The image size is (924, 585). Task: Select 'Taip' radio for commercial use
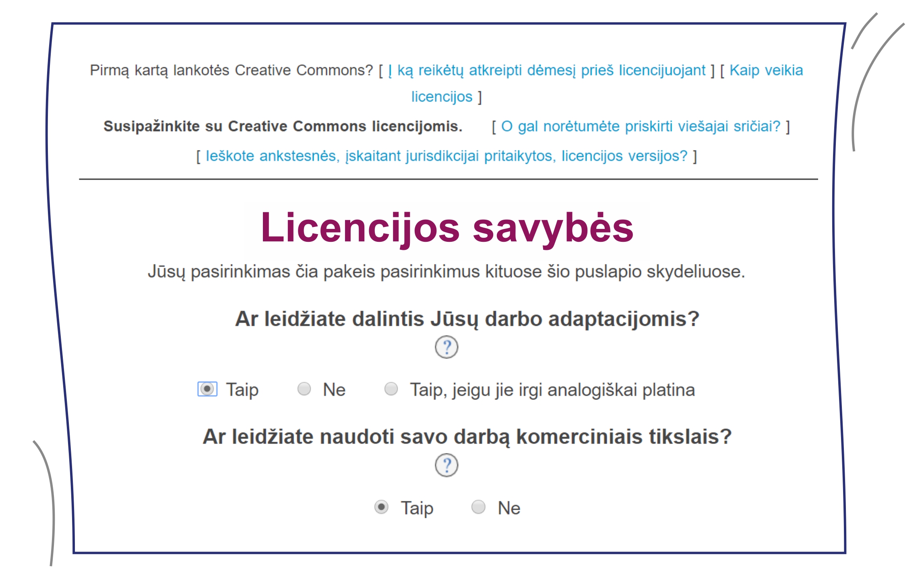coord(381,507)
